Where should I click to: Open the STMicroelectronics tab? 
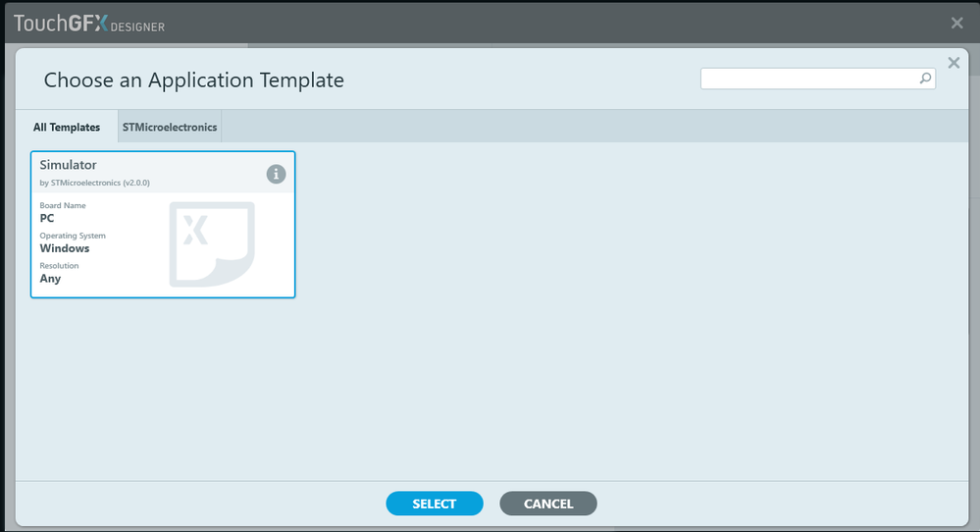tap(170, 127)
